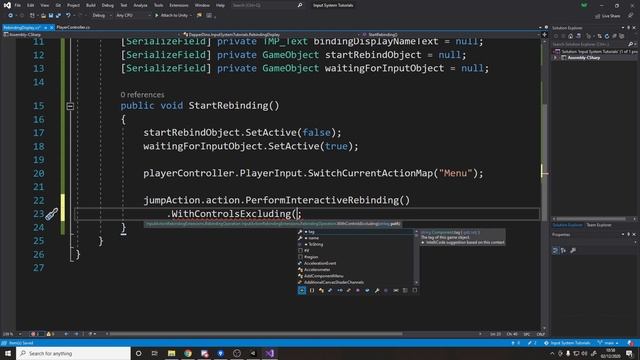Select Assembly-CSharp project in Solution Explorer
This screenshot has width=640, height=360.
coord(583,58)
